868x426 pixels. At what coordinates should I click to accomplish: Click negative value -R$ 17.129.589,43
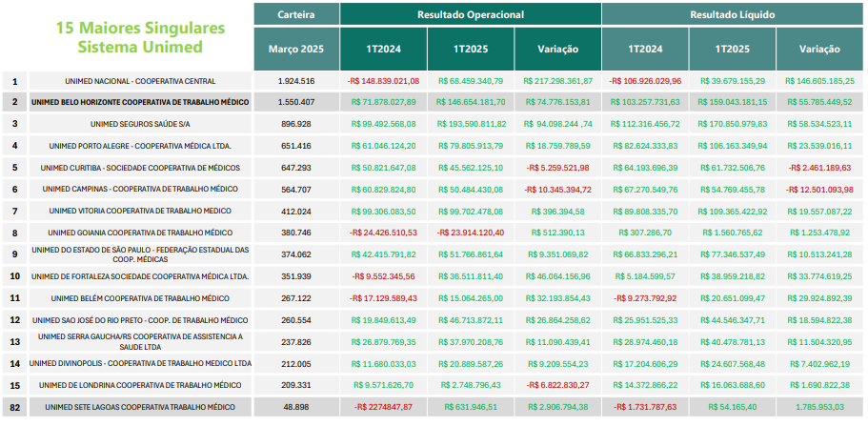pyautogui.click(x=383, y=298)
